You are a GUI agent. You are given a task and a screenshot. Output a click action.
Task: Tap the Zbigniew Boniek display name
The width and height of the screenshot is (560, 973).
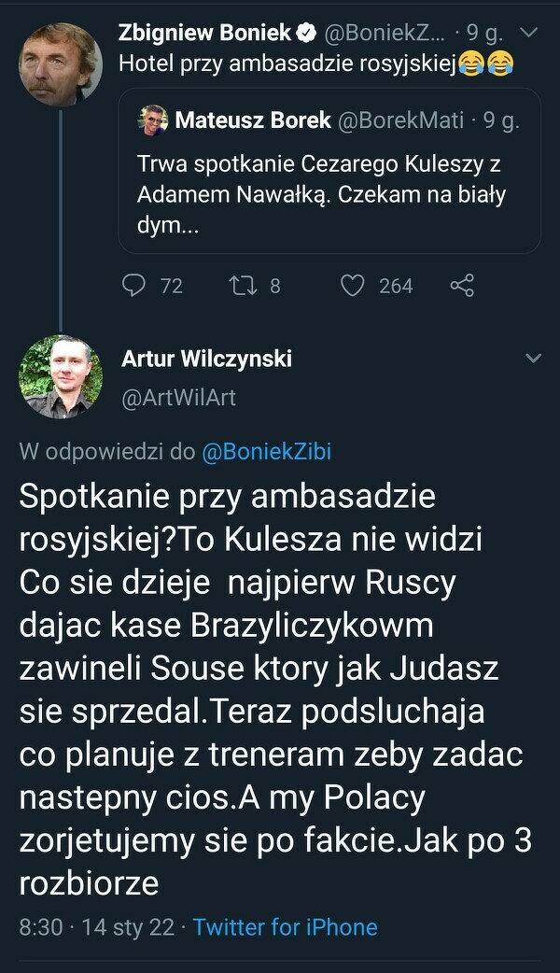(204, 33)
